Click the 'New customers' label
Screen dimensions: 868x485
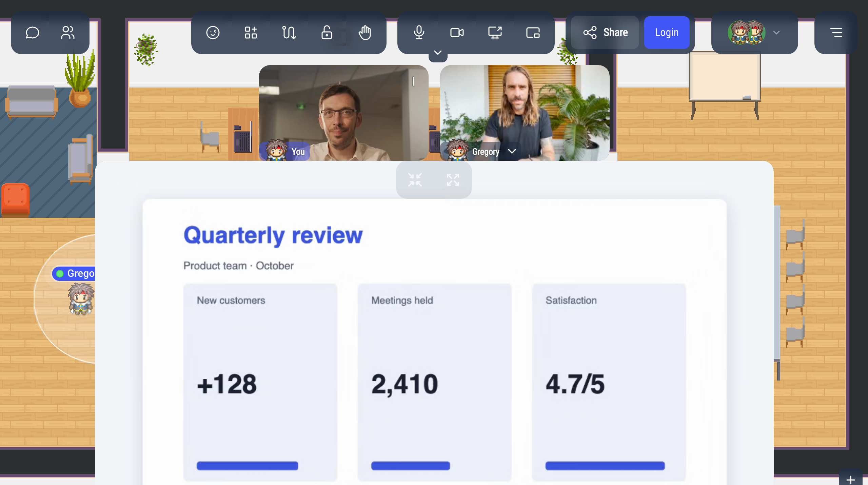231,300
